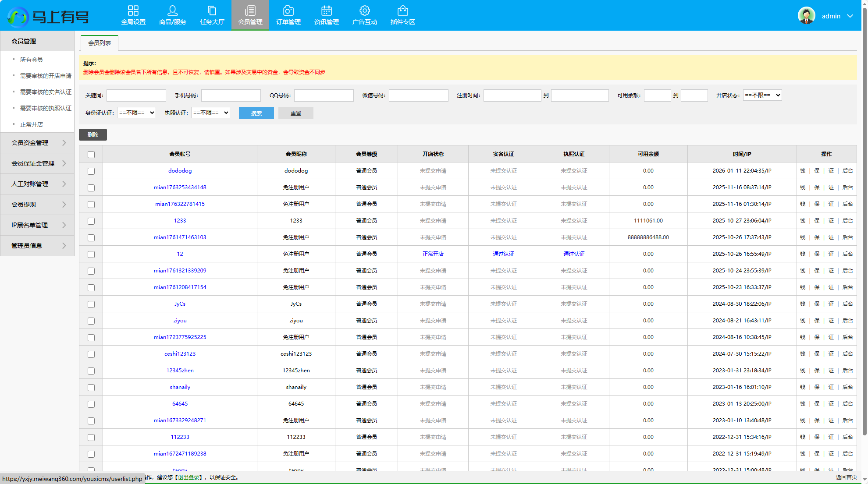
Task: Select 需要审核的开店申请 in sidebar
Action: 46,76
